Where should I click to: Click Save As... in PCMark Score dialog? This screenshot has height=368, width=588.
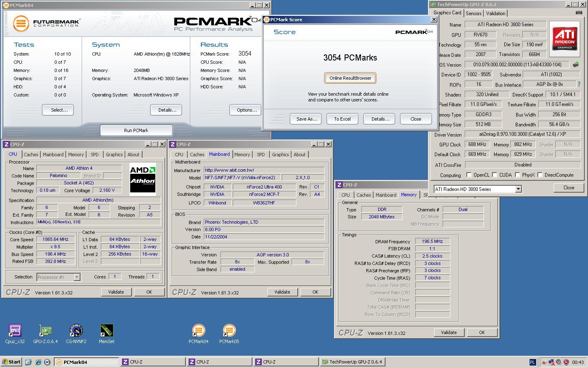click(x=306, y=119)
